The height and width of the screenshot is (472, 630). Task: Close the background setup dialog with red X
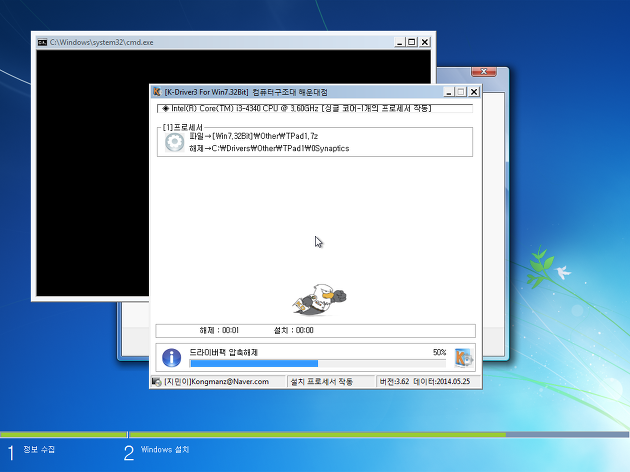tap(484, 72)
